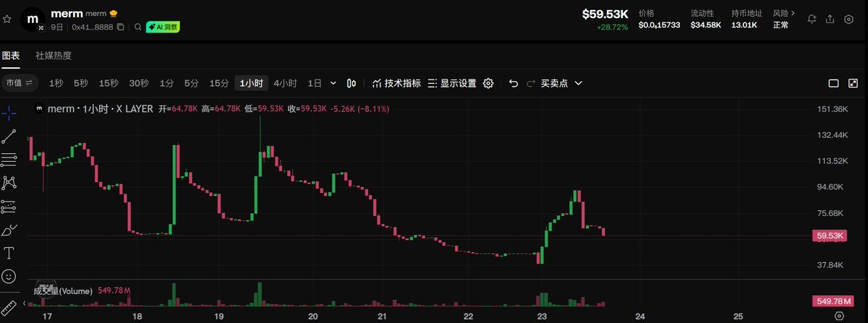Select the 1小时 interval

(252, 83)
